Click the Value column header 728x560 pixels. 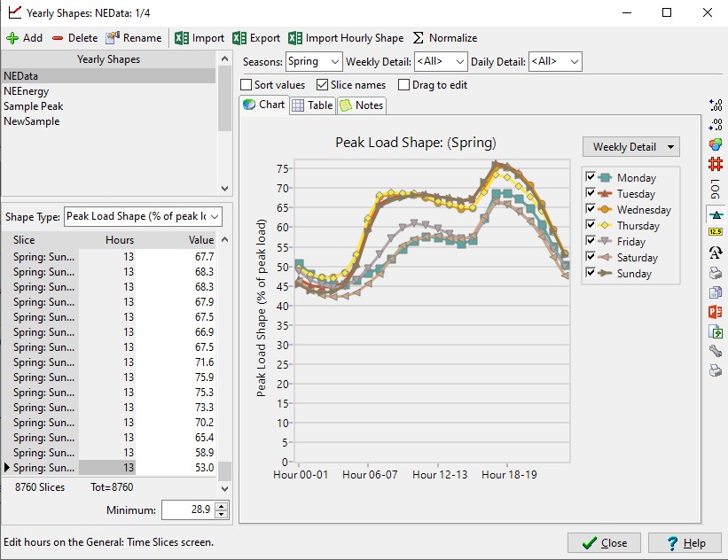176,240
